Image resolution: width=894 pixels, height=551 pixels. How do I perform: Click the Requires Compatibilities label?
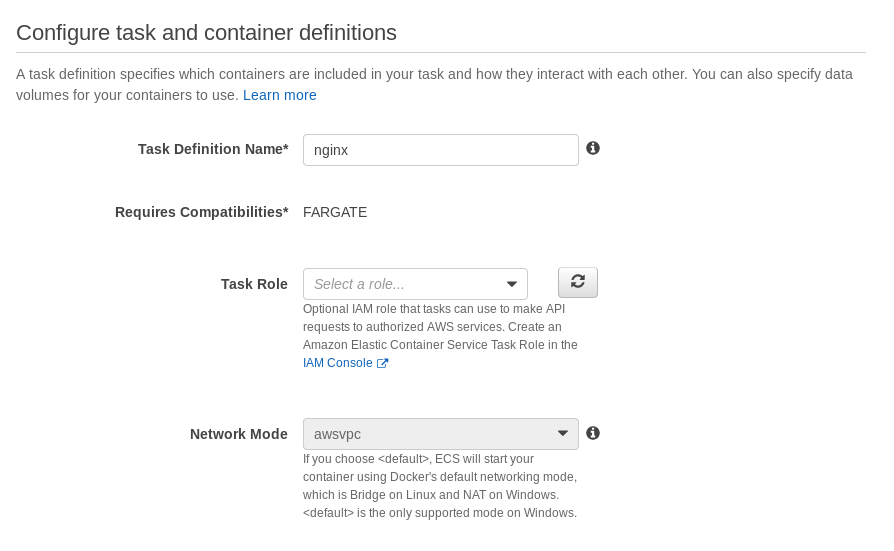tap(201, 212)
